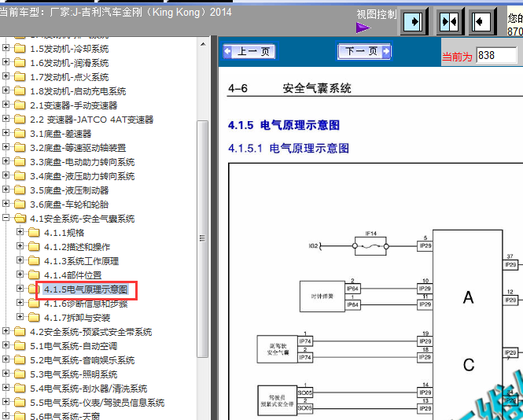Expand 4.1.5电气原理示意图 subfolder
The height and width of the screenshot is (420, 523).
pyautogui.click(x=20, y=289)
